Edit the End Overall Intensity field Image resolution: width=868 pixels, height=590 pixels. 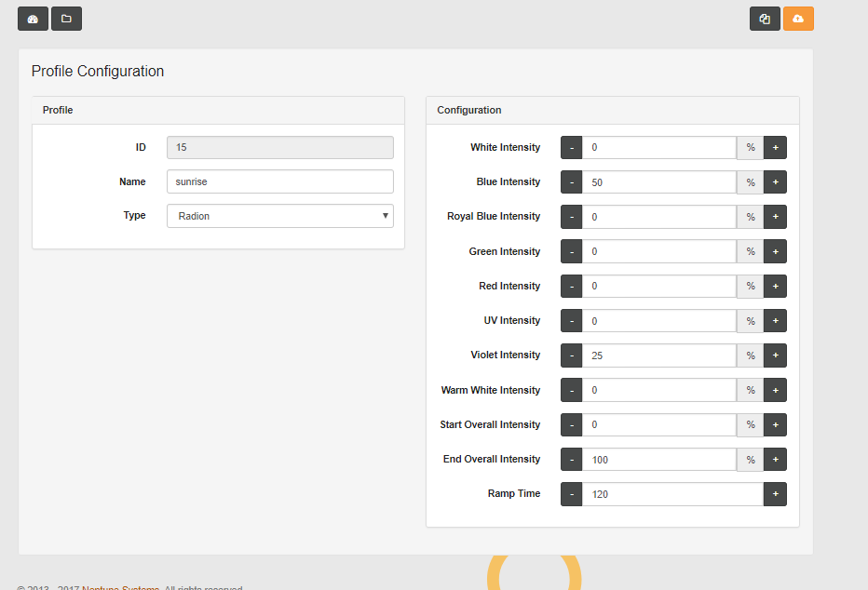pyautogui.click(x=659, y=460)
